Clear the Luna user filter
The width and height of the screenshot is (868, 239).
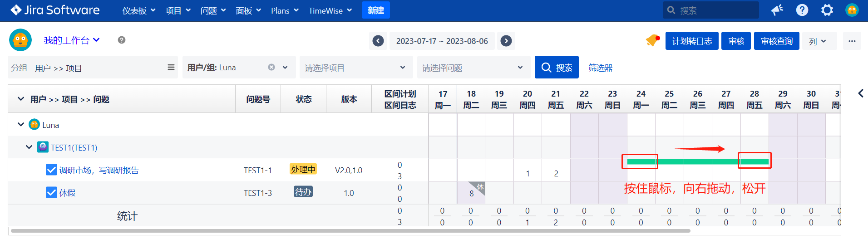(271, 68)
